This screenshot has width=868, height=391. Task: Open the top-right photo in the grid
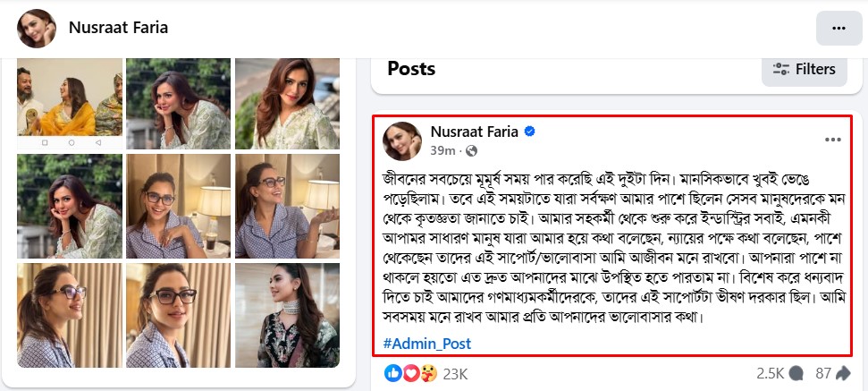point(287,103)
